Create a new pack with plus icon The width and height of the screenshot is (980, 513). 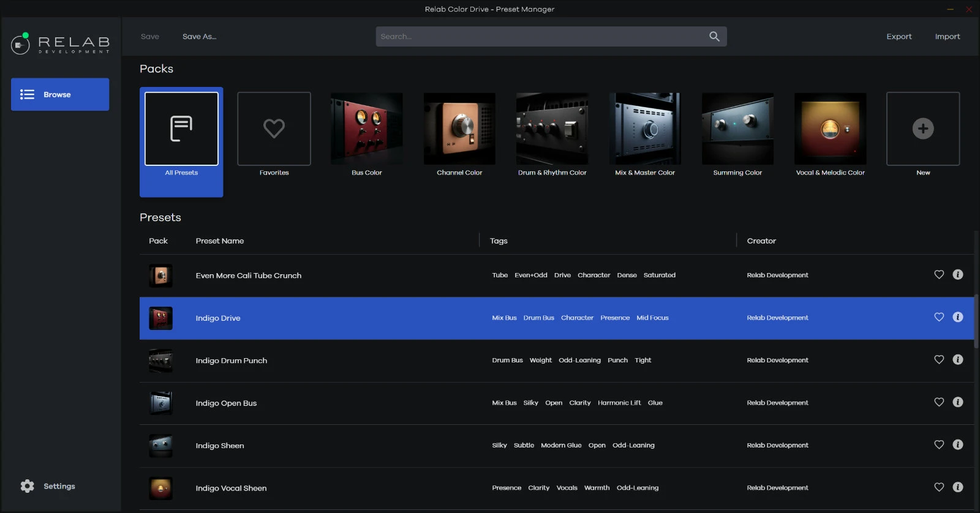coord(922,129)
